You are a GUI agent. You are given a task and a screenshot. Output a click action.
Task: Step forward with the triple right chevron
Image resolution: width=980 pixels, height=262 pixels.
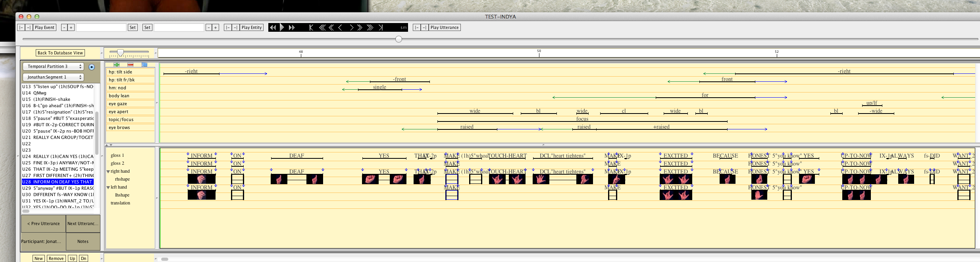[370, 27]
